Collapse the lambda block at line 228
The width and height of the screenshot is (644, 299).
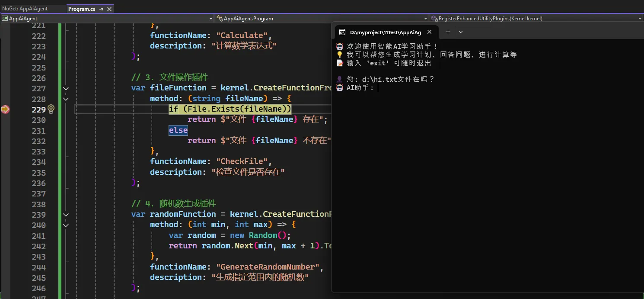coord(66,99)
